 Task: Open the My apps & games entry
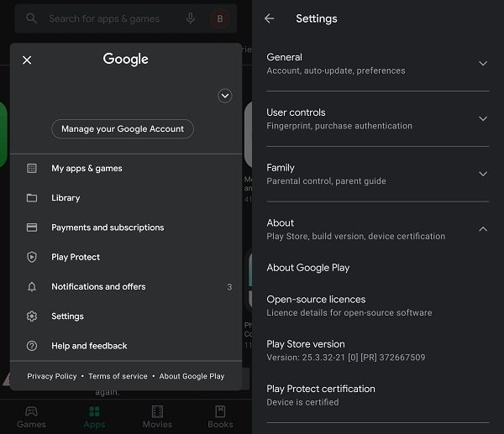(126, 168)
